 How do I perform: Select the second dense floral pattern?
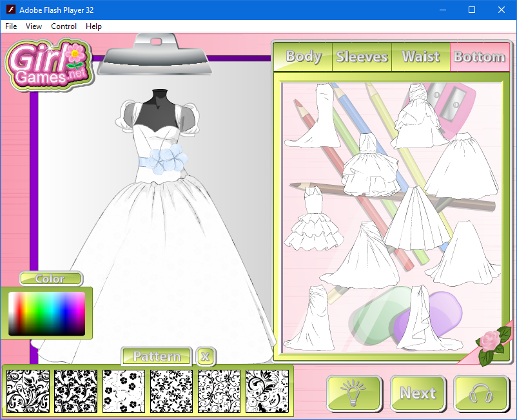coord(76,391)
